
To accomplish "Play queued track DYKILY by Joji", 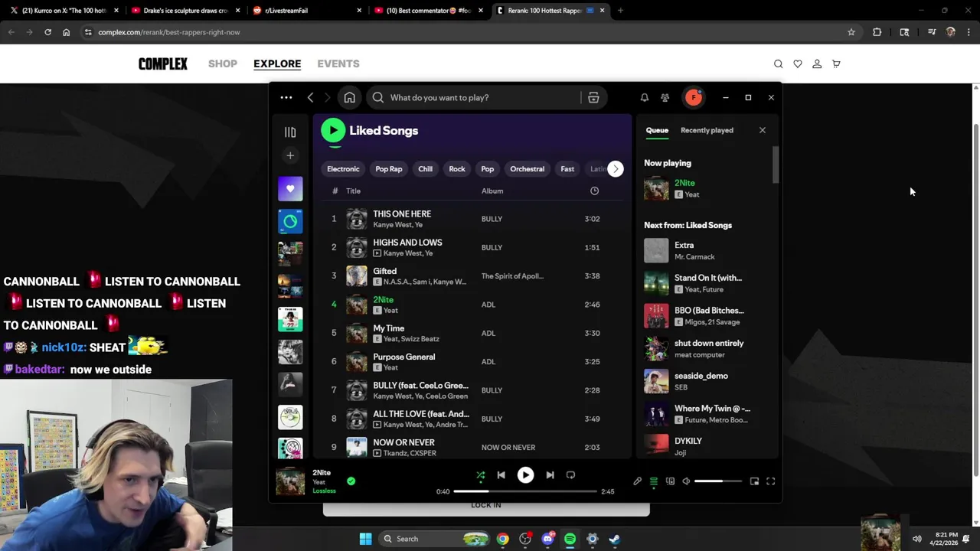I will click(704, 446).
